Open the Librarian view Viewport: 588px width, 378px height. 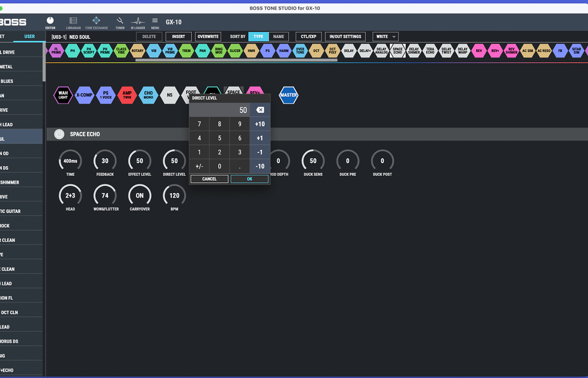point(73,23)
